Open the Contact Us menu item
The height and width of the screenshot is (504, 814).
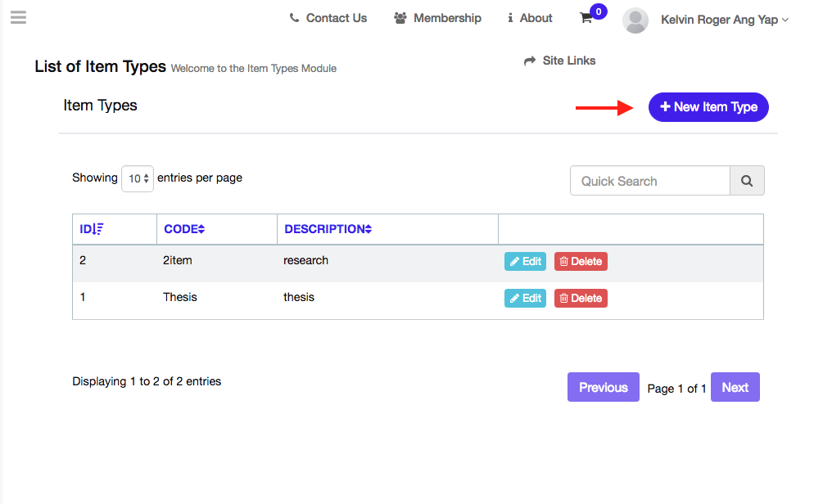pos(328,18)
